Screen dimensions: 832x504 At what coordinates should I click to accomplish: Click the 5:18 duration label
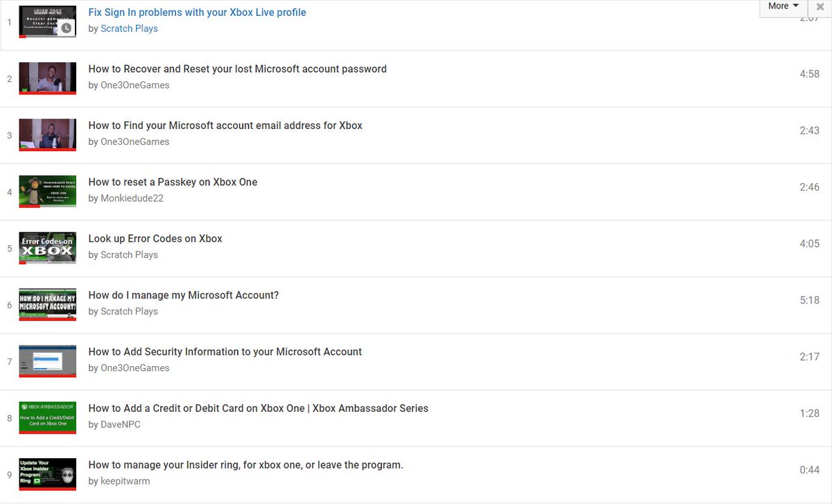click(809, 300)
